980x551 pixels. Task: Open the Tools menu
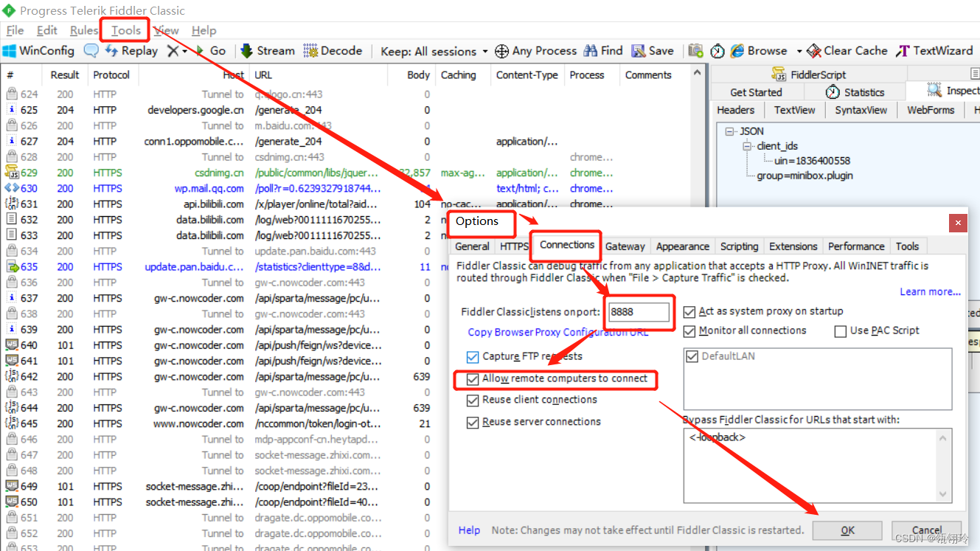126,30
